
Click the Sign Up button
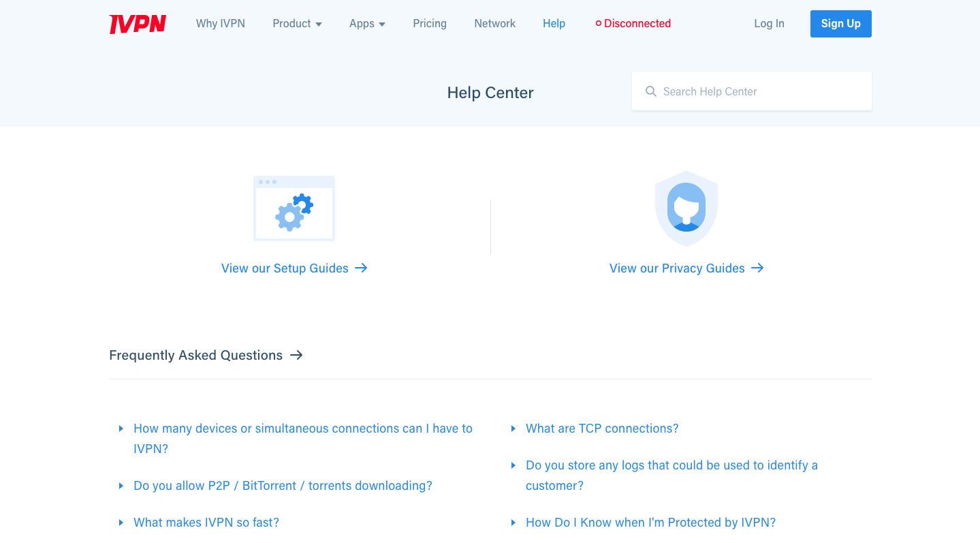coord(841,24)
